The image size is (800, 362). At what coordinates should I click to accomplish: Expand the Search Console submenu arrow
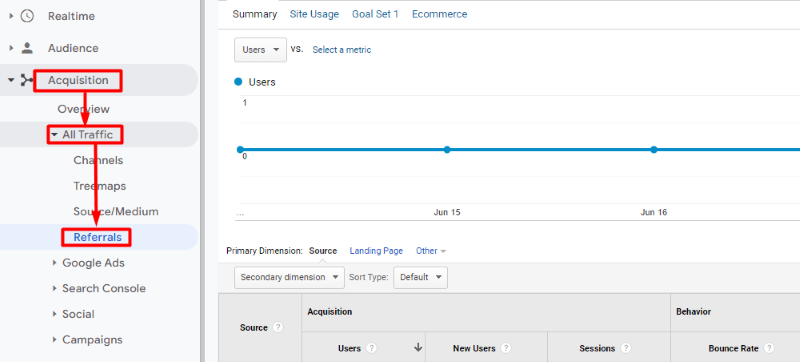54,289
